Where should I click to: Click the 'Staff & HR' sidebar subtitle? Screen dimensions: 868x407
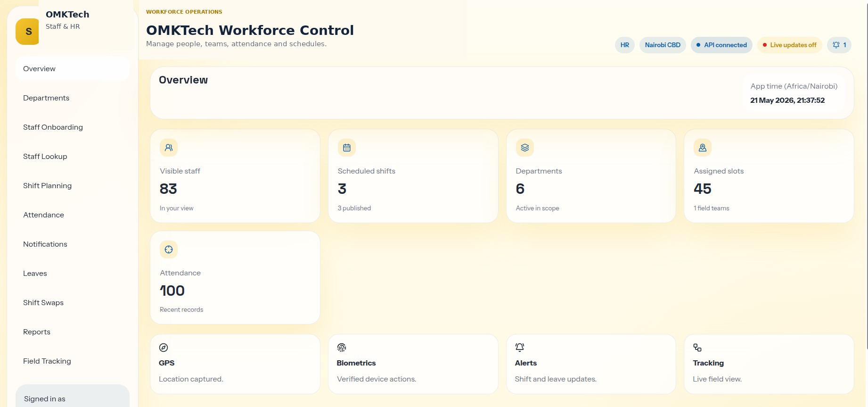(63, 26)
